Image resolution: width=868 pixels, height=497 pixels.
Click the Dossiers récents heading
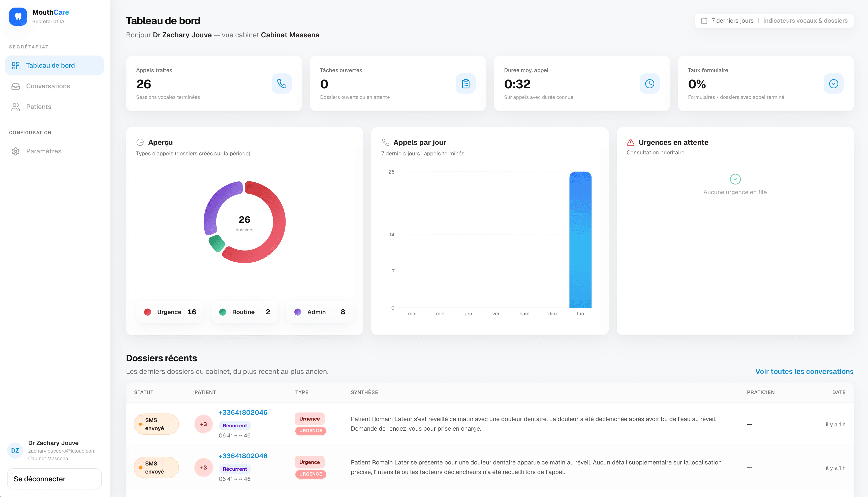[161, 358]
